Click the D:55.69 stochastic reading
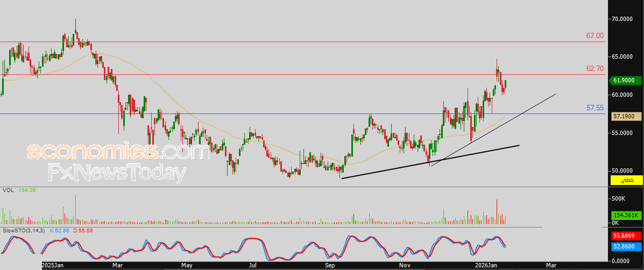The image size is (644, 270). [83, 231]
